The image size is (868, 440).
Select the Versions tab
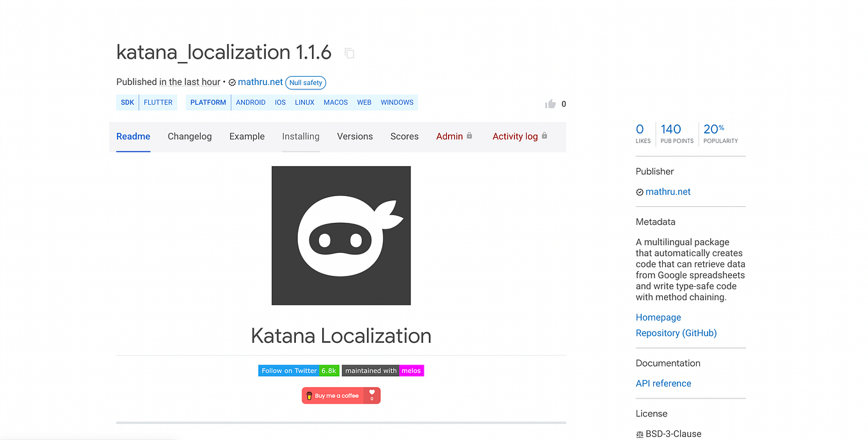point(355,136)
